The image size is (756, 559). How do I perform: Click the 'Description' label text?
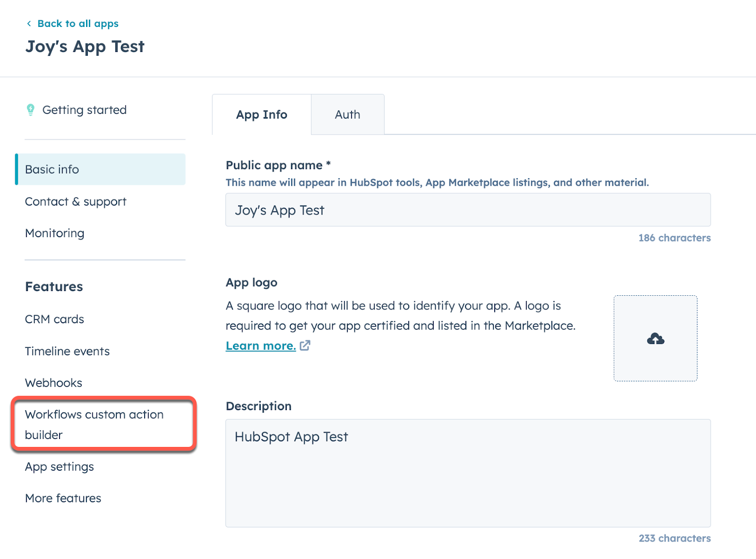258,406
